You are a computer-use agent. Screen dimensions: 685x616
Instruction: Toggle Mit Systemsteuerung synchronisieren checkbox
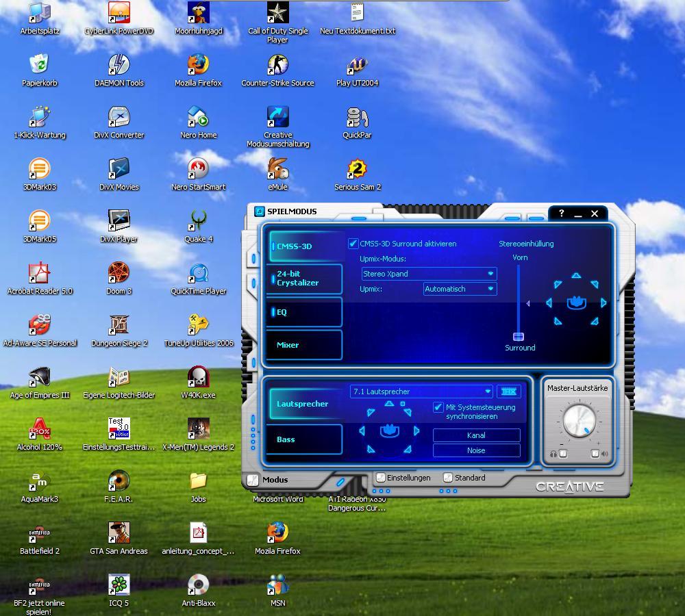[438, 407]
